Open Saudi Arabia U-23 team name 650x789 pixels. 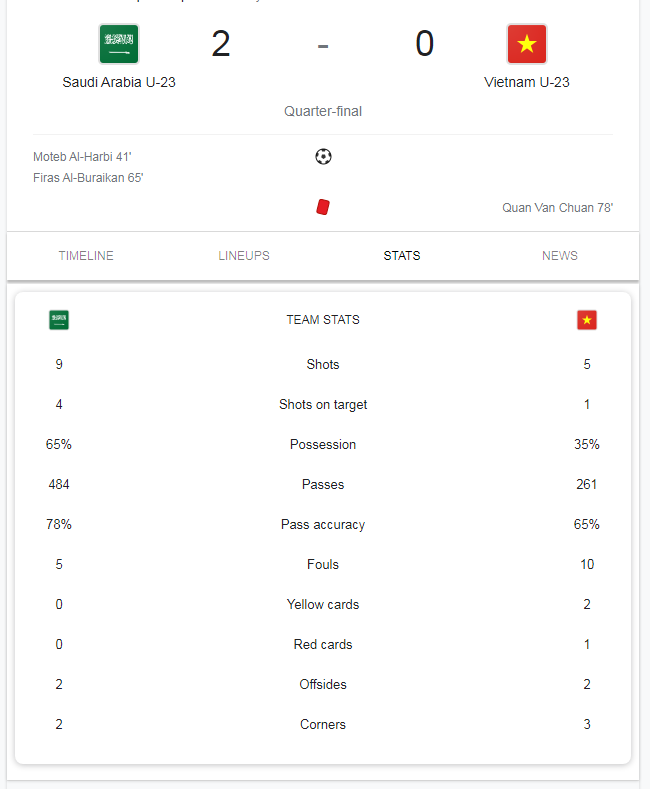click(119, 82)
